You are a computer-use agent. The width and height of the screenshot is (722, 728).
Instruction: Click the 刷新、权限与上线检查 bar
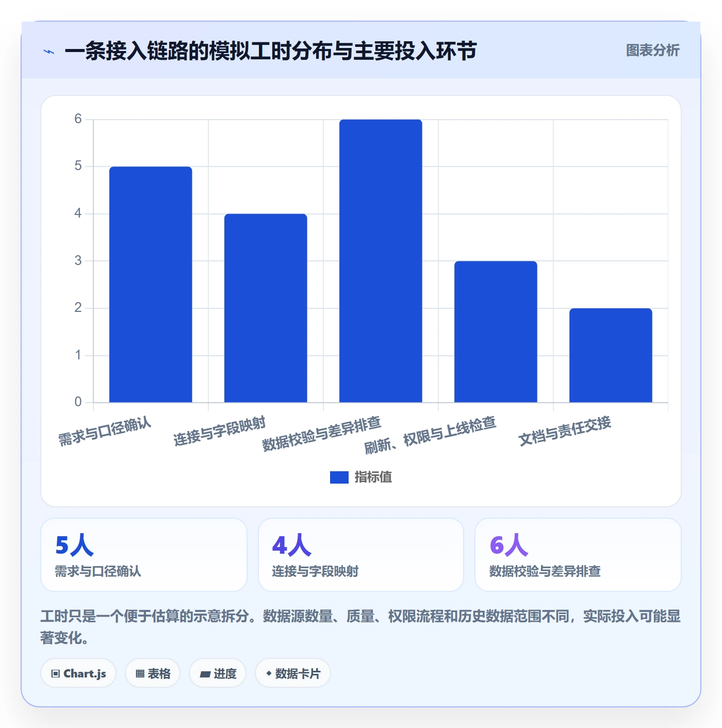click(x=496, y=332)
